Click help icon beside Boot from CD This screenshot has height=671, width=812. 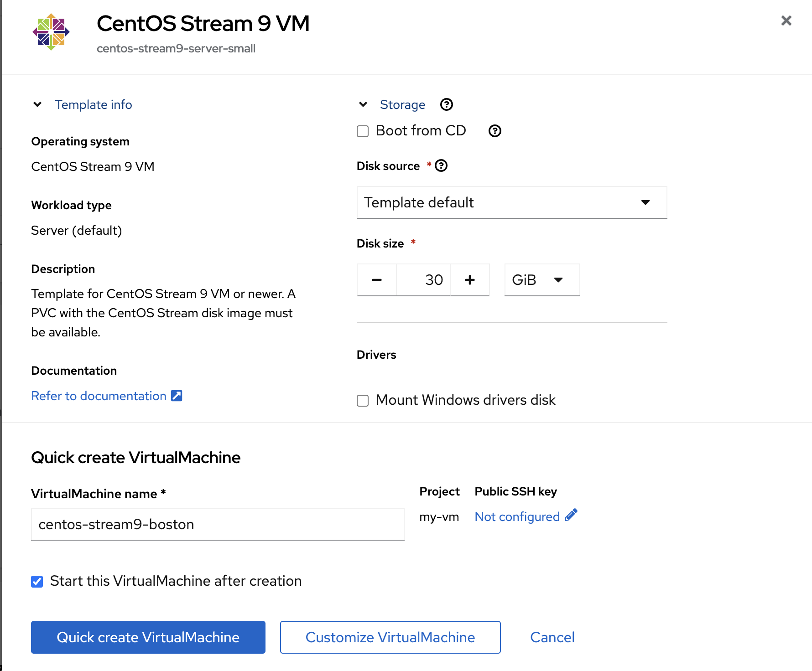coord(494,131)
